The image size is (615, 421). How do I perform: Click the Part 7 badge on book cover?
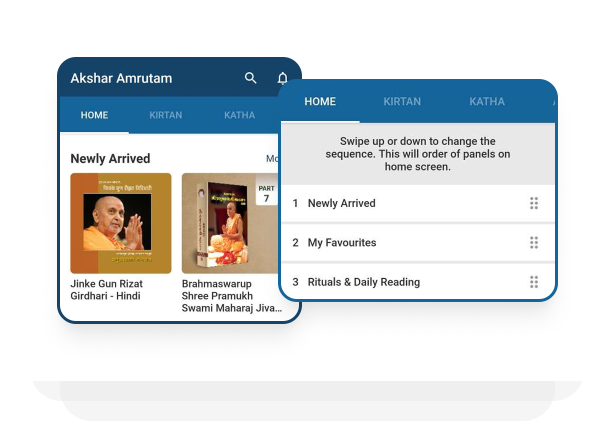point(266,193)
